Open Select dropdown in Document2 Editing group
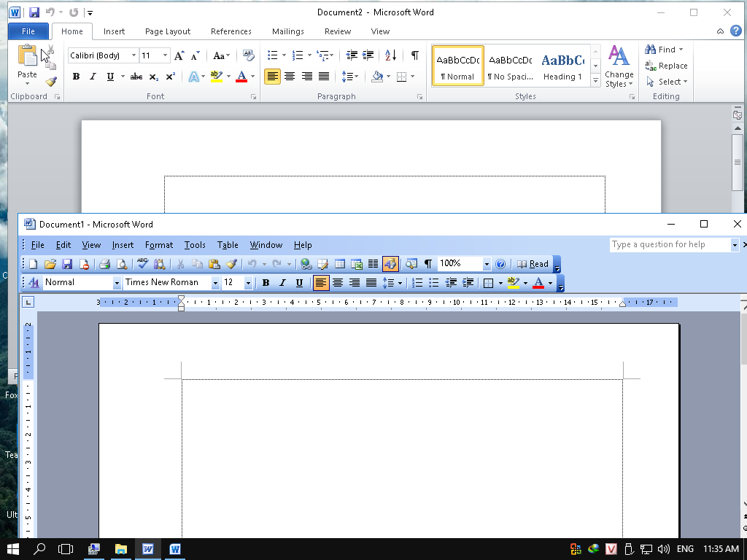Viewport: 747px width, 560px height. point(667,82)
